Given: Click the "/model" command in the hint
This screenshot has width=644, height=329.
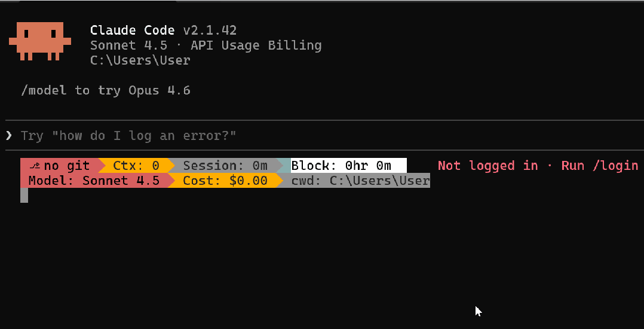Looking at the screenshot, I should (44, 91).
